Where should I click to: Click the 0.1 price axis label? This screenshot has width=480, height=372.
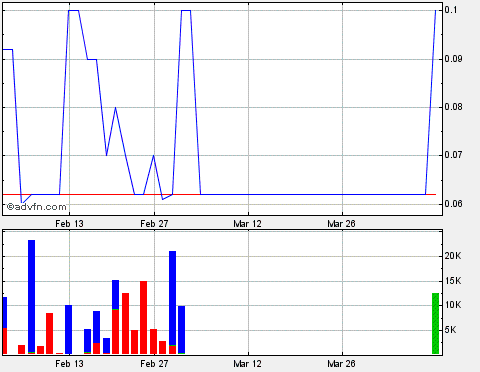pos(451,10)
